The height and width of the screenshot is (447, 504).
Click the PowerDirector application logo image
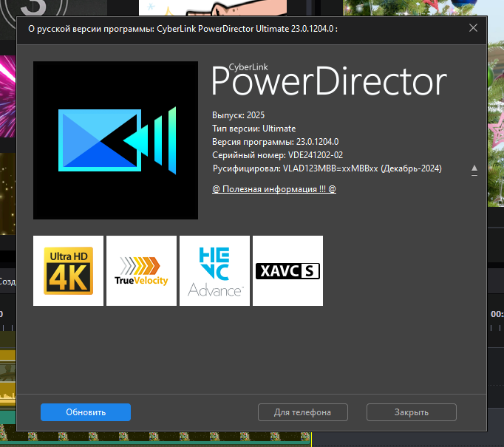pyautogui.click(x=115, y=140)
